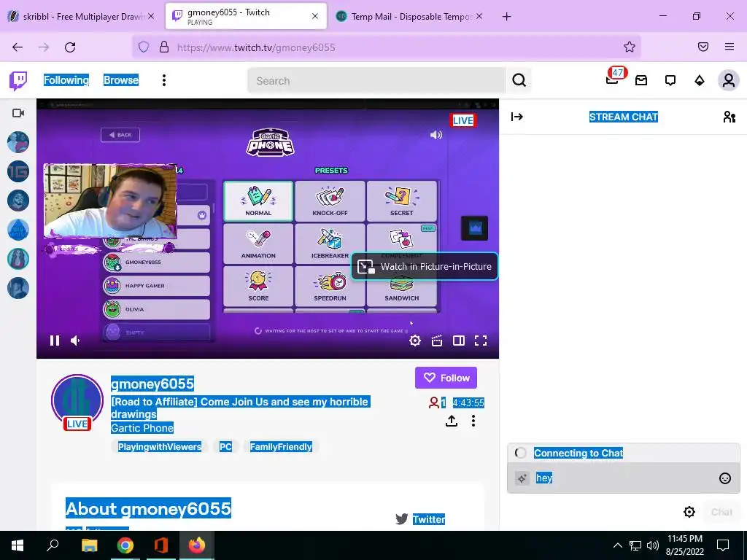747x560 pixels.
Task: Switch to skribbl browser tab
Action: tap(82, 16)
